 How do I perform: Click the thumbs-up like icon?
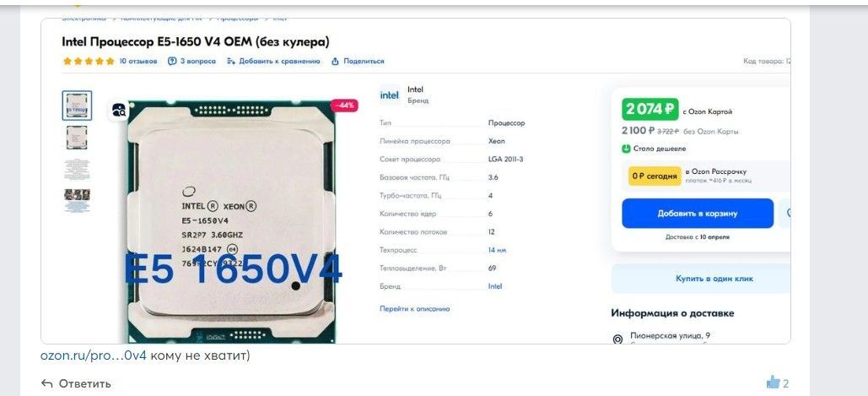(773, 382)
